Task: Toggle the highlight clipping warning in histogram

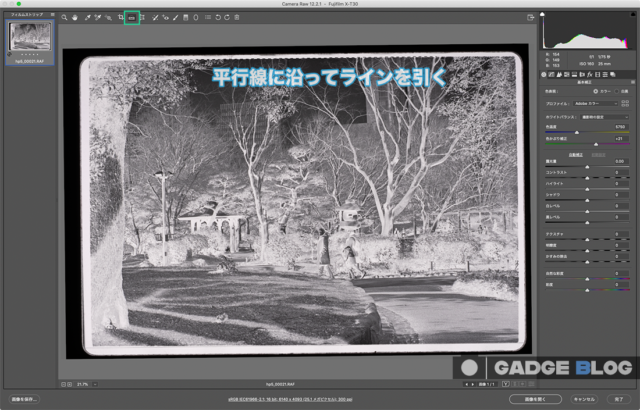Action: click(x=633, y=14)
